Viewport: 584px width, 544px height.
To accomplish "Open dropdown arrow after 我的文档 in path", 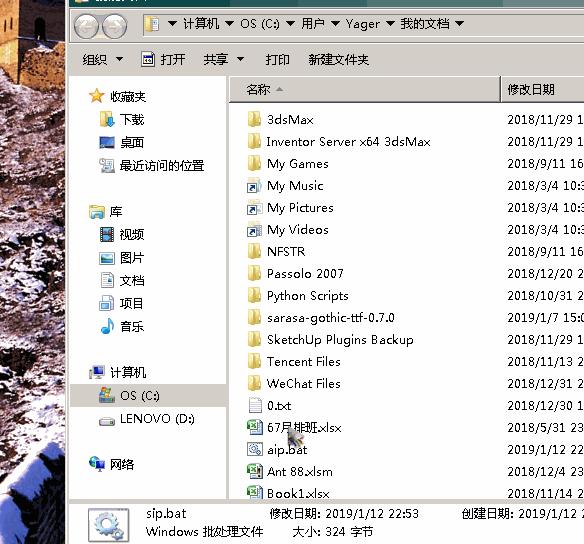I will (460, 24).
